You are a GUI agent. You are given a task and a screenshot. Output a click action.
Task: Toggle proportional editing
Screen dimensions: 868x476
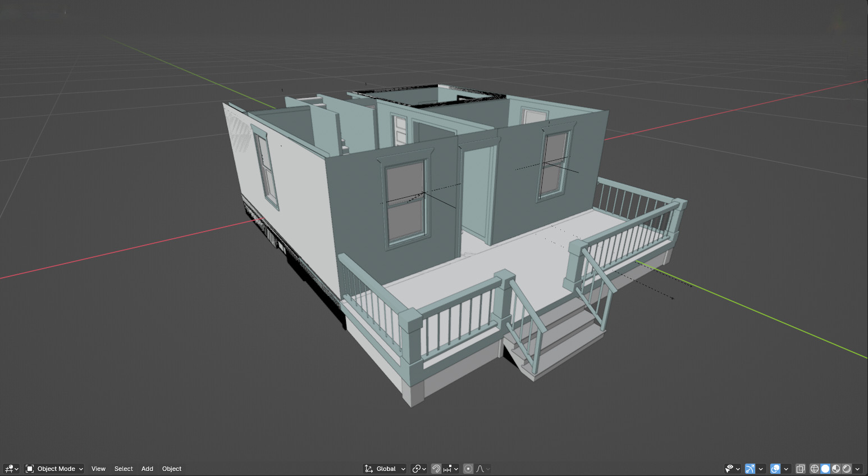[x=468, y=469]
